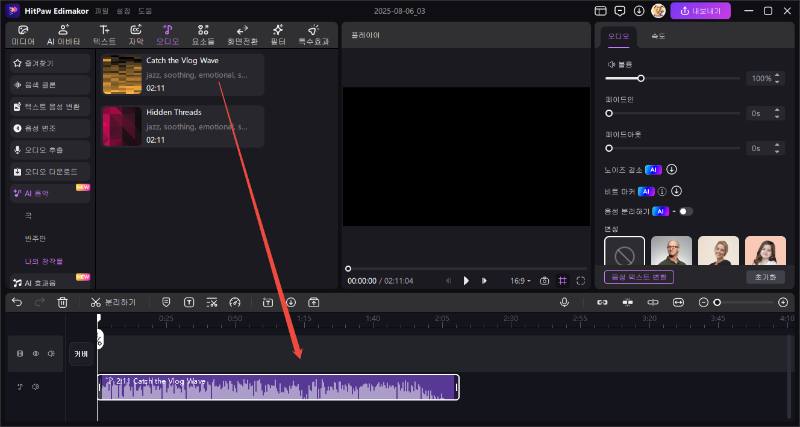
Task: Collapse the AI Music sidebar section
Action: pos(50,193)
